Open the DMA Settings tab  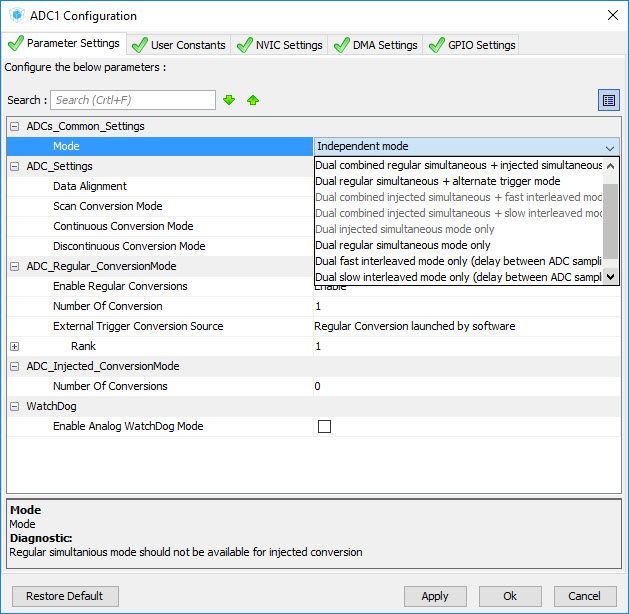click(x=375, y=45)
